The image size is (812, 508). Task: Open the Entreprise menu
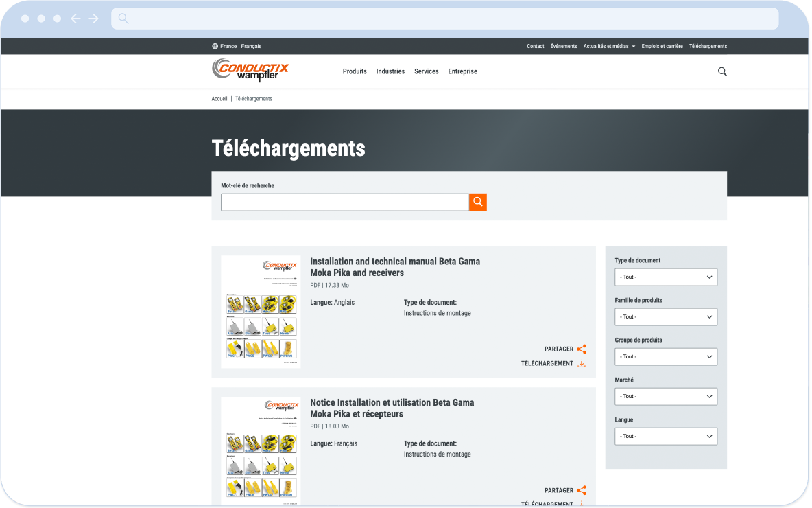[x=462, y=71]
